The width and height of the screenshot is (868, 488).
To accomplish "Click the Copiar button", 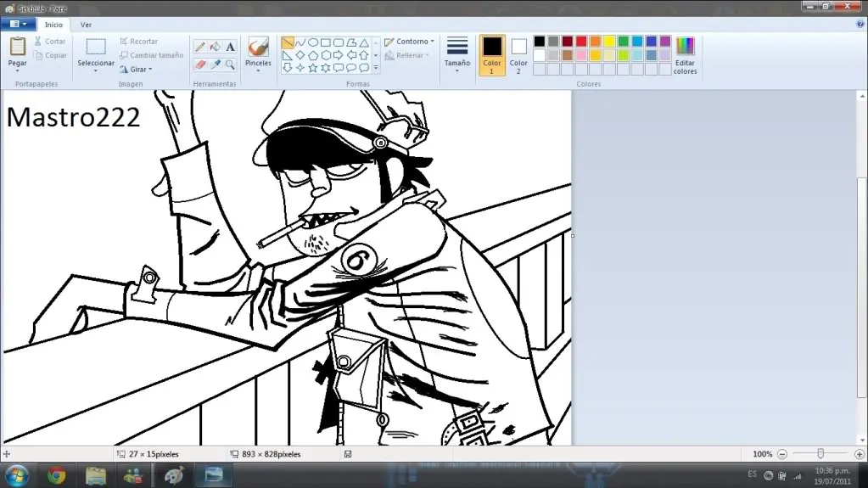I will pos(50,55).
